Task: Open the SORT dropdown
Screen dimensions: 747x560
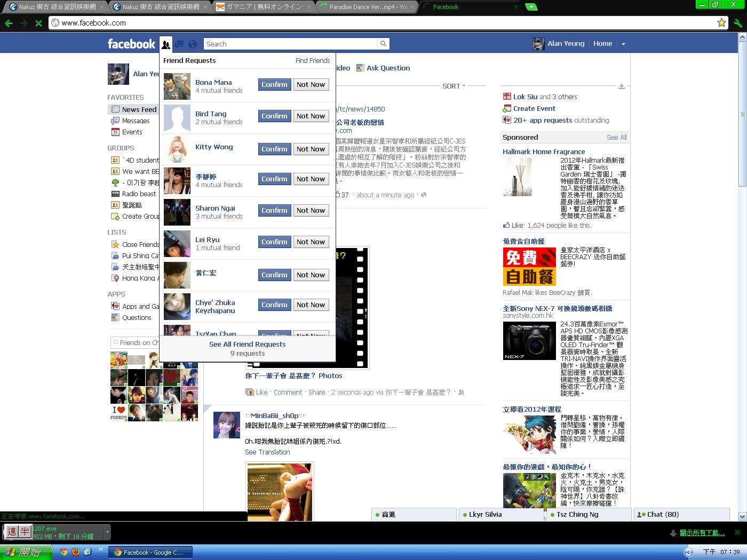Action: coord(454,86)
